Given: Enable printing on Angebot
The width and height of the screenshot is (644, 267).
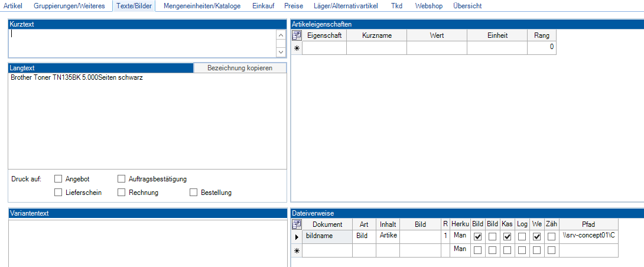Looking at the screenshot, I should 58,178.
